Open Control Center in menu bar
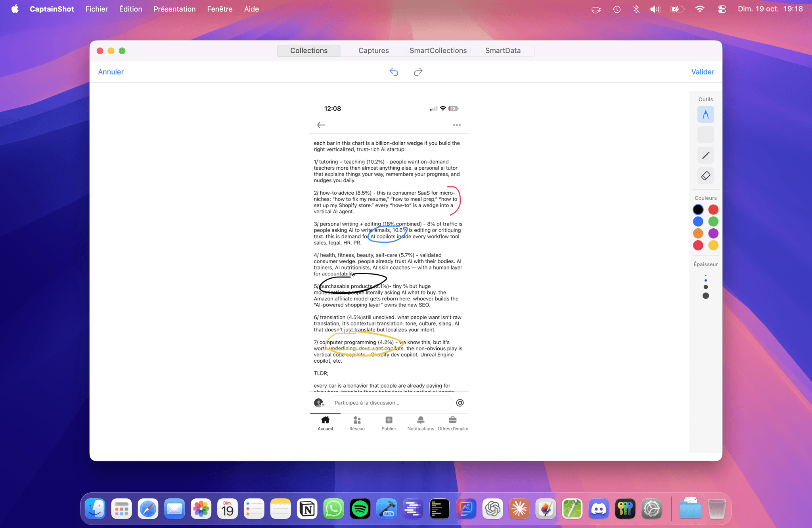Screen dimensions: 812x528 pyautogui.click(x=722, y=9)
